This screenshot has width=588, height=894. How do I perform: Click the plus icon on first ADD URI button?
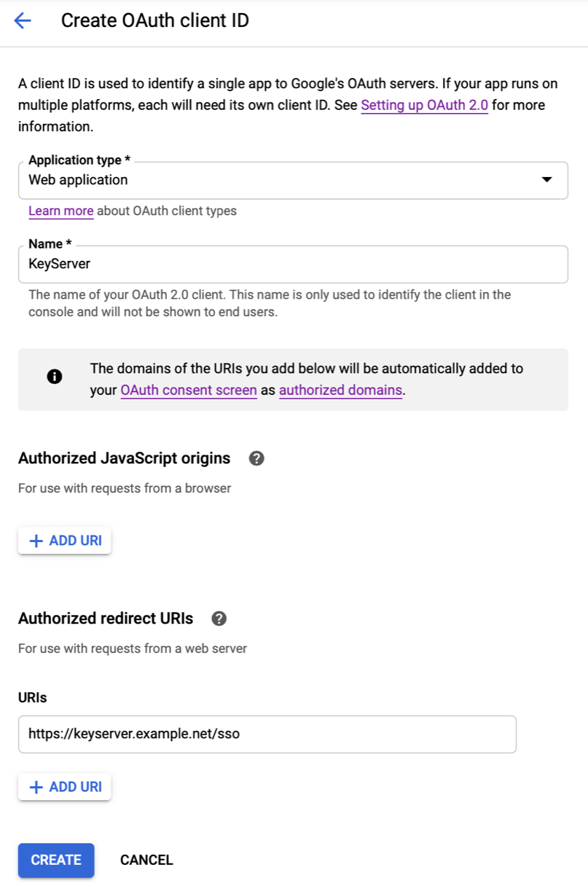coord(36,540)
